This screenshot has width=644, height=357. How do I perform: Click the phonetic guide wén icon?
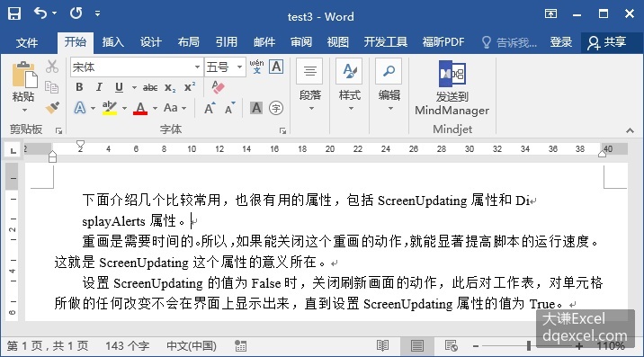pos(256,67)
